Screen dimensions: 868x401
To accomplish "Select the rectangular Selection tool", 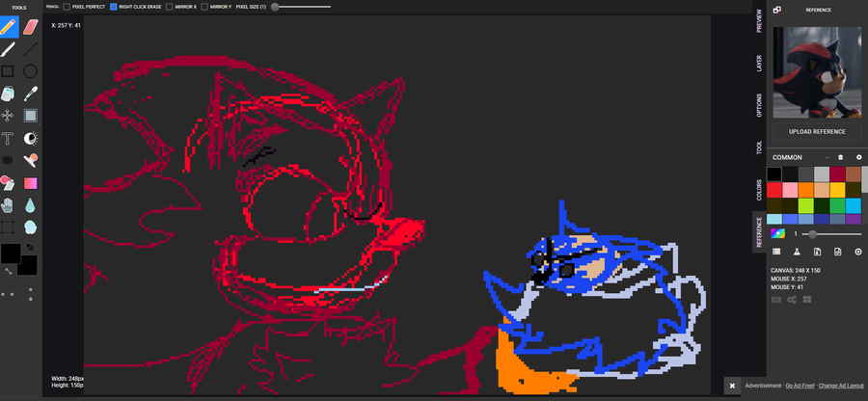I will [31, 116].
